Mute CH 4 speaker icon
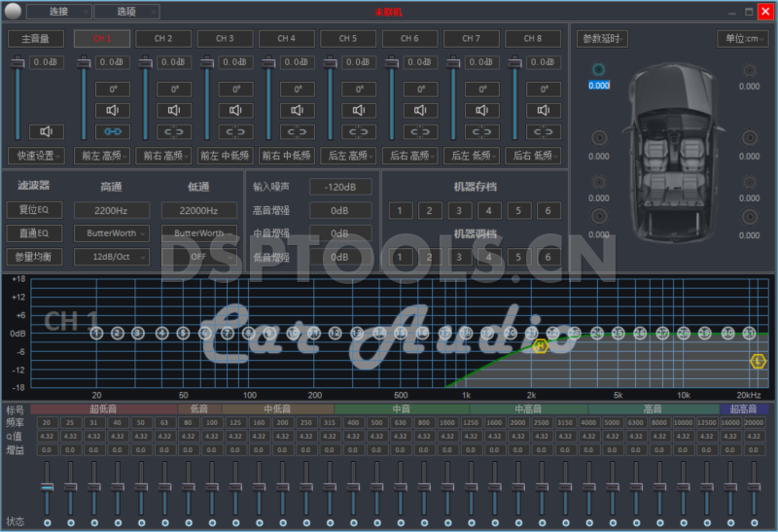This screenshot has width=778, height=532. tap(298, 110)
